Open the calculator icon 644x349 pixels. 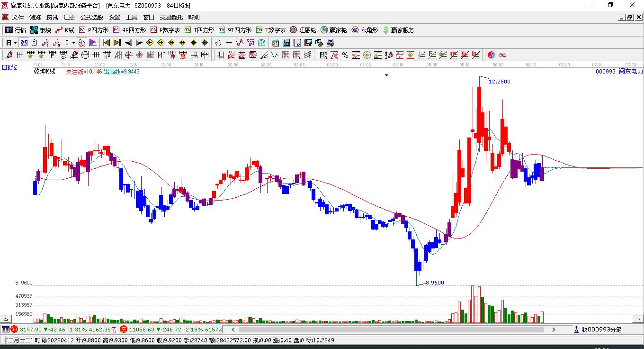pyautogui.click(x=286, y=43)
